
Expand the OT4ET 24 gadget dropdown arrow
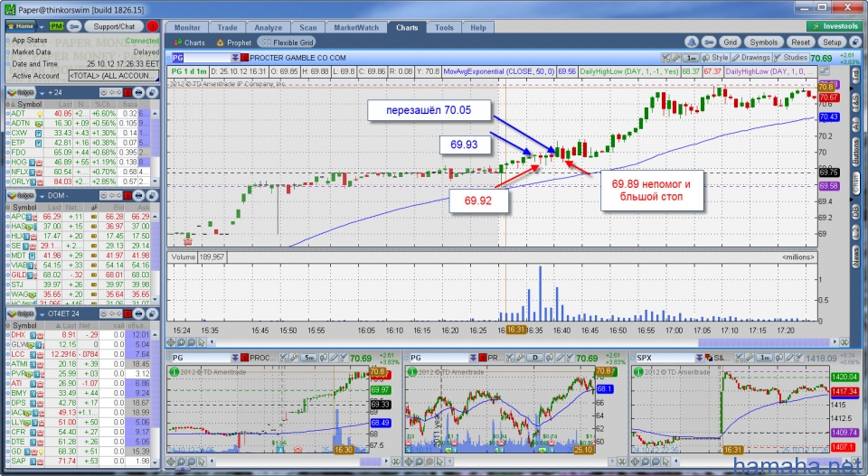point(42,313)
